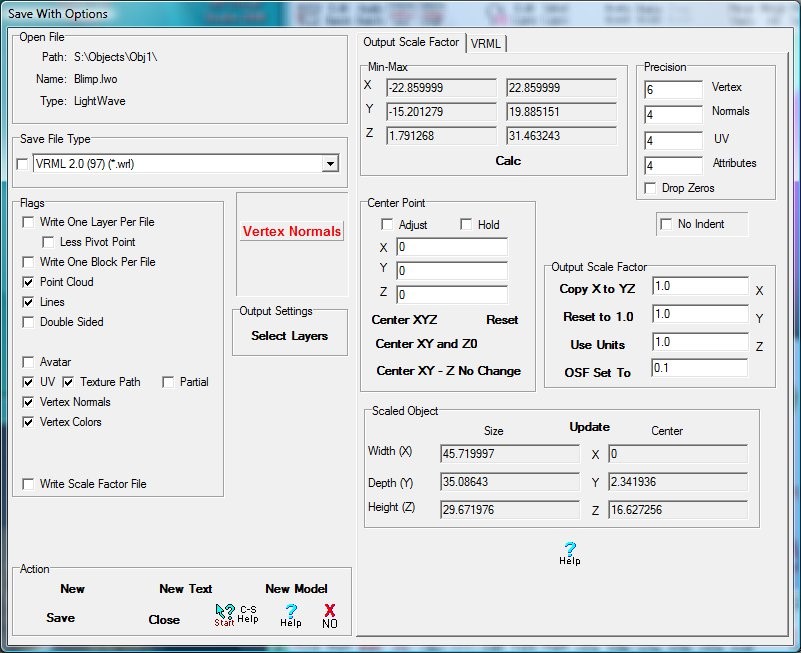Click Calc under Min-Max
This screenshot has height=653, width=801.
pyautogui.click(x=508, y=160)
